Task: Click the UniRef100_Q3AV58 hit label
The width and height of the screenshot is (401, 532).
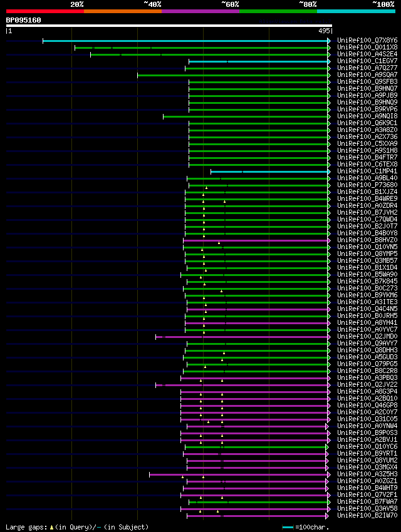Action: [367, 509]
